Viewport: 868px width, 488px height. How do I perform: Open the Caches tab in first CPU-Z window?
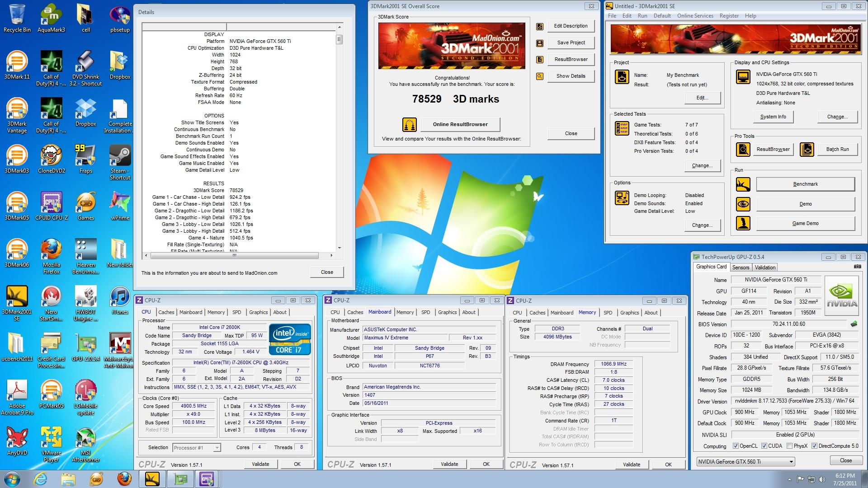pyautogui.click(x=166, y=312)
